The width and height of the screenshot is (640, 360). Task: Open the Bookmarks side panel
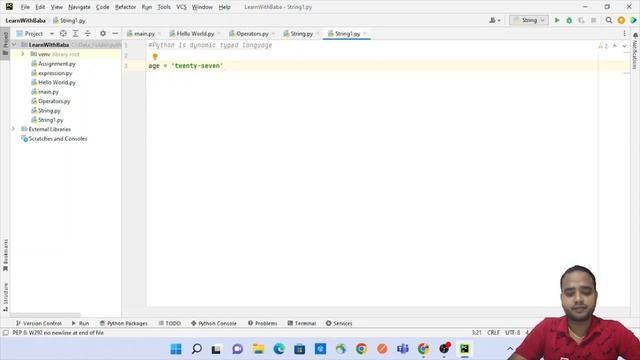5,255
